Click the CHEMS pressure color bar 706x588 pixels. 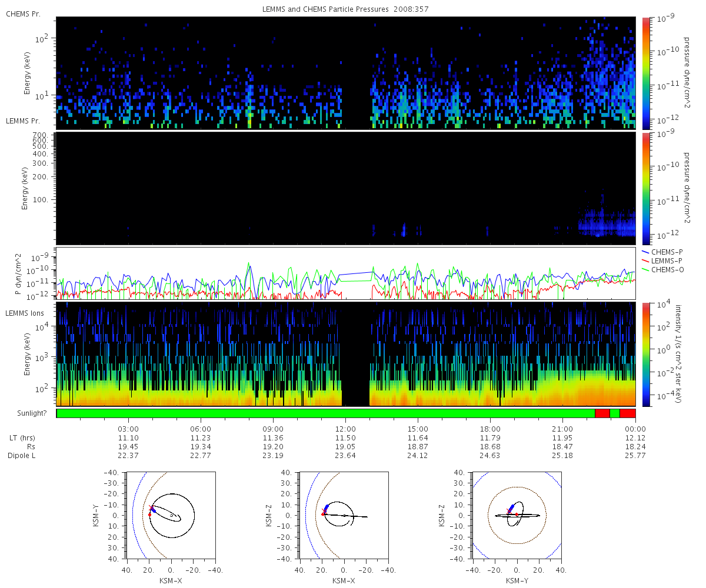[x=645, y=72]
